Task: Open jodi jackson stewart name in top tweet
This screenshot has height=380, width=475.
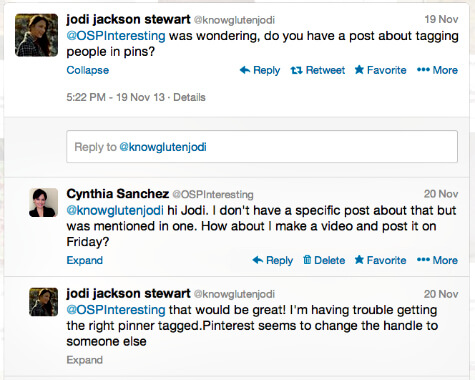Action: 128,19
